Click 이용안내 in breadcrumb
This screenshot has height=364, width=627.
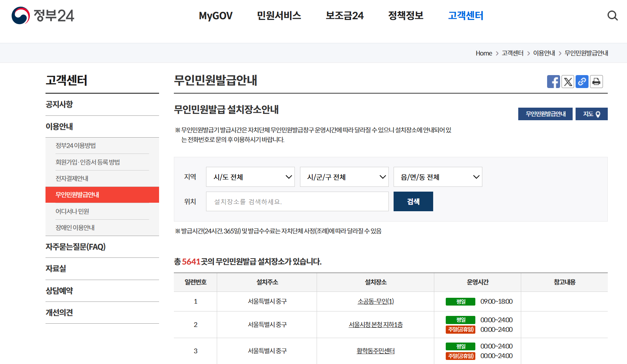coord(544,53)
